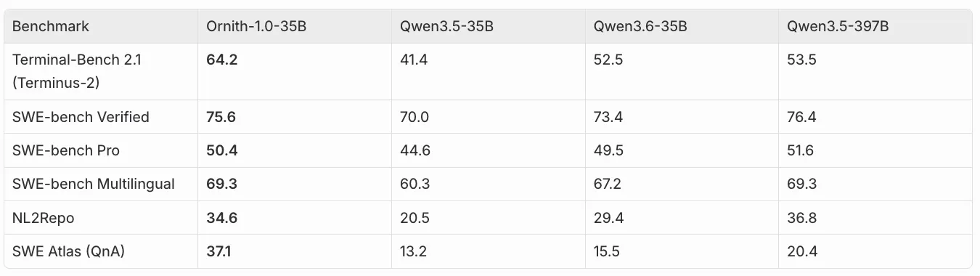This screenshot has height=276, width=980.
Task: Click the bold 64.2 score cell
Action: 221,60
